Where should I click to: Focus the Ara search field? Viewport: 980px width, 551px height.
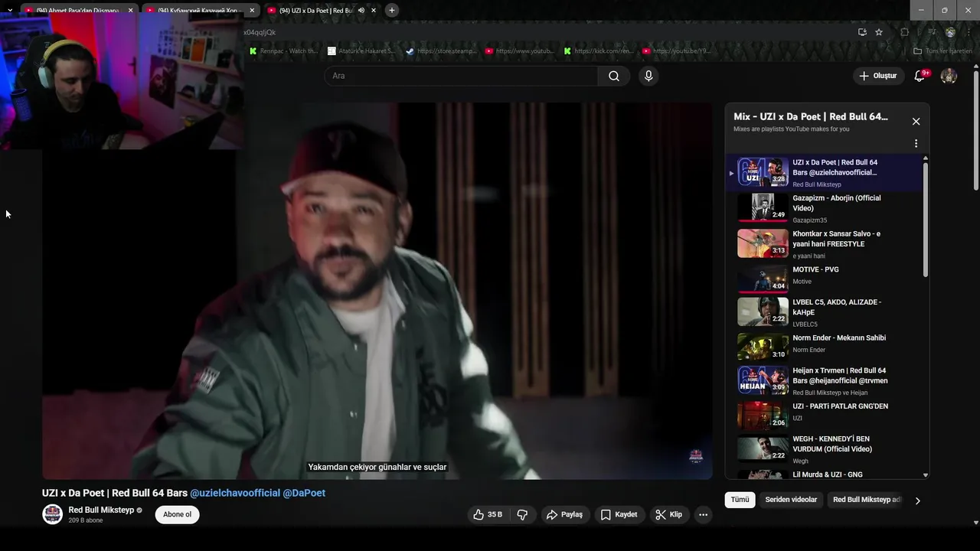[462, 76]
